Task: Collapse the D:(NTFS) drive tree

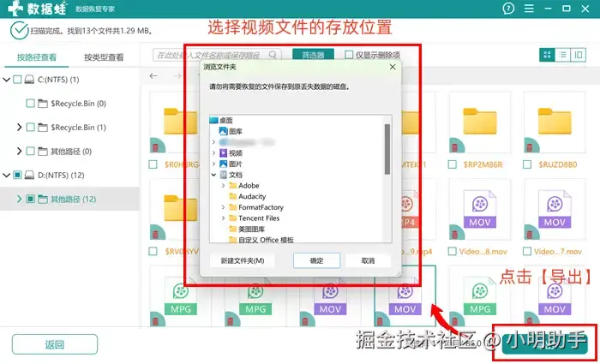Action: 6,175
